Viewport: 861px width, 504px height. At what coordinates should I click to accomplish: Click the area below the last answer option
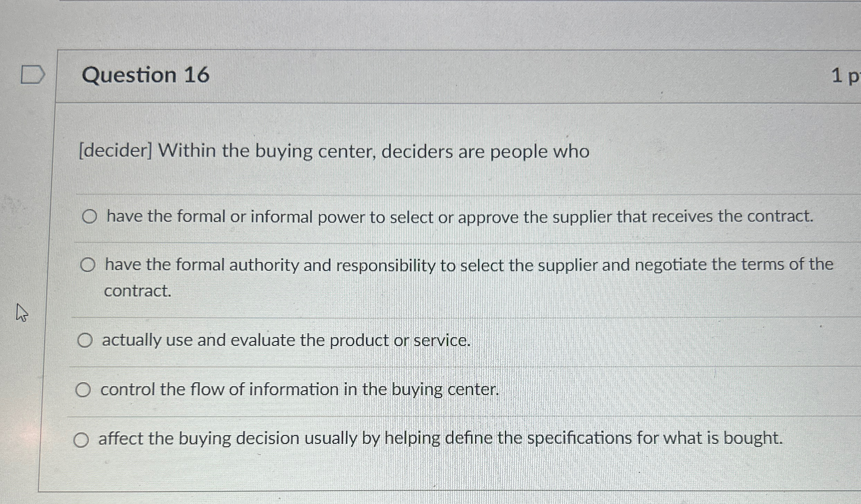418,484
